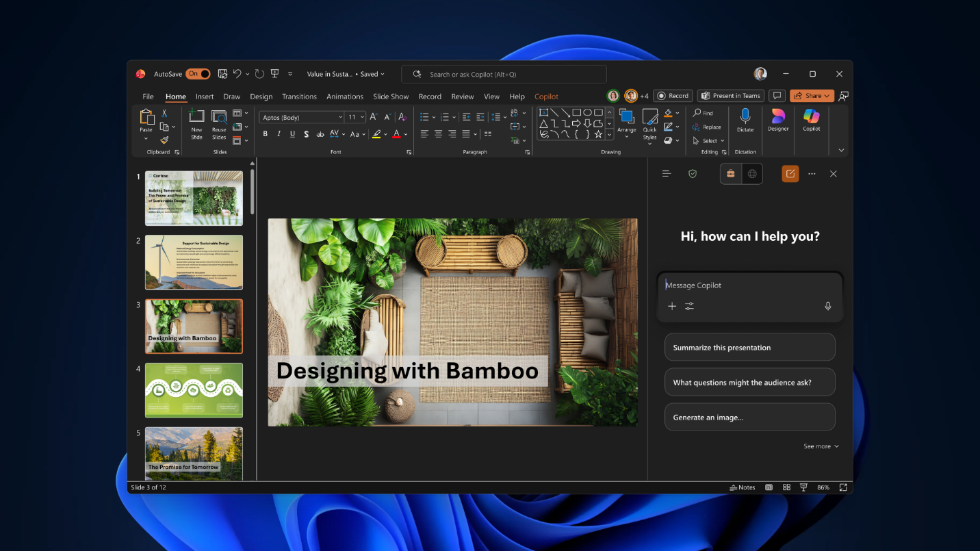Open the Slide Show tab
Viewport: 980px width, 551px height.
click(391, 97)
